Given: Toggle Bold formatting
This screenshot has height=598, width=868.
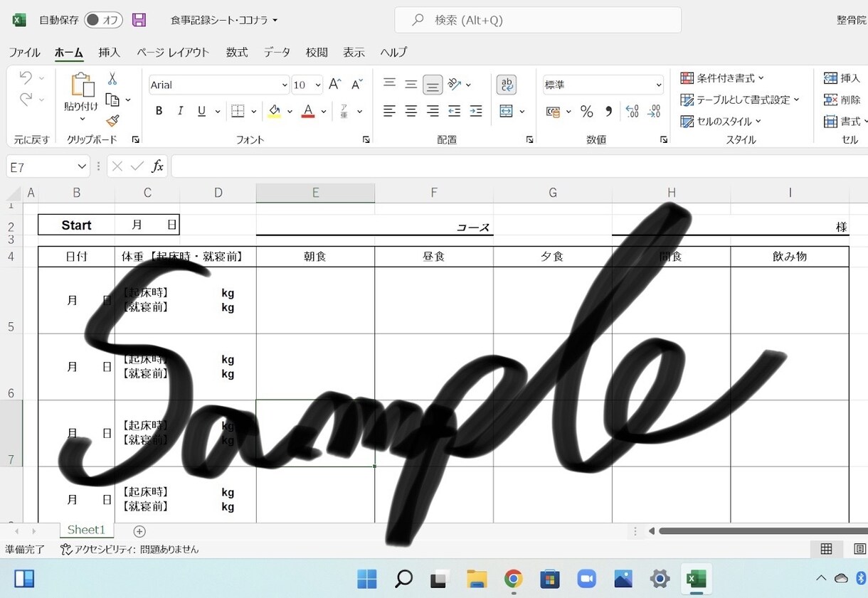Looking at the screenshot, I should (159, 111).
